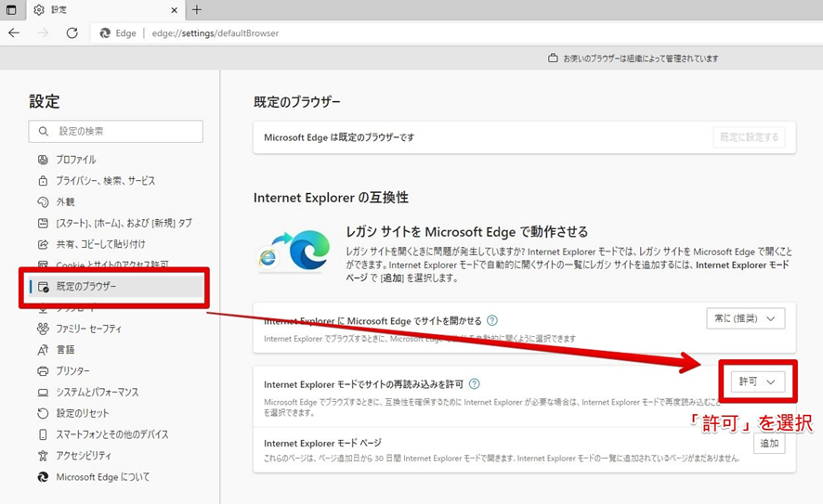823x504 pixels.
Task: Open プライバシー、検索、サービス settings
Action: coord(106,180)
